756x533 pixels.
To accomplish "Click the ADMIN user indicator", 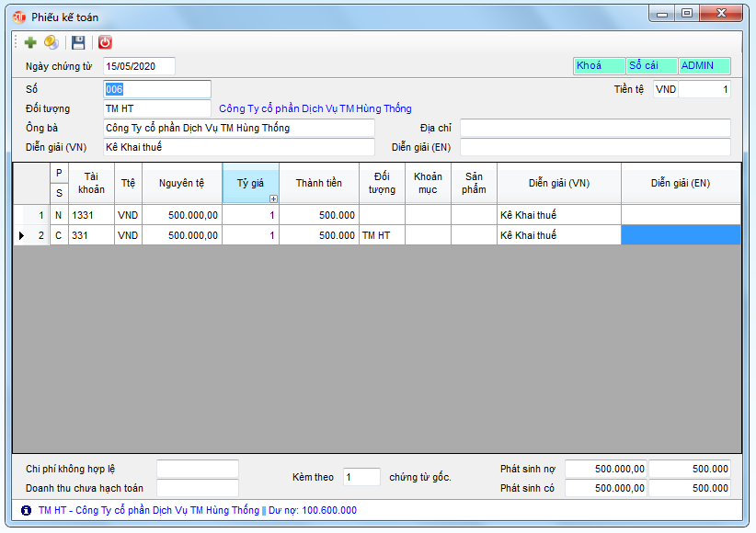I will tap(704, 66).
